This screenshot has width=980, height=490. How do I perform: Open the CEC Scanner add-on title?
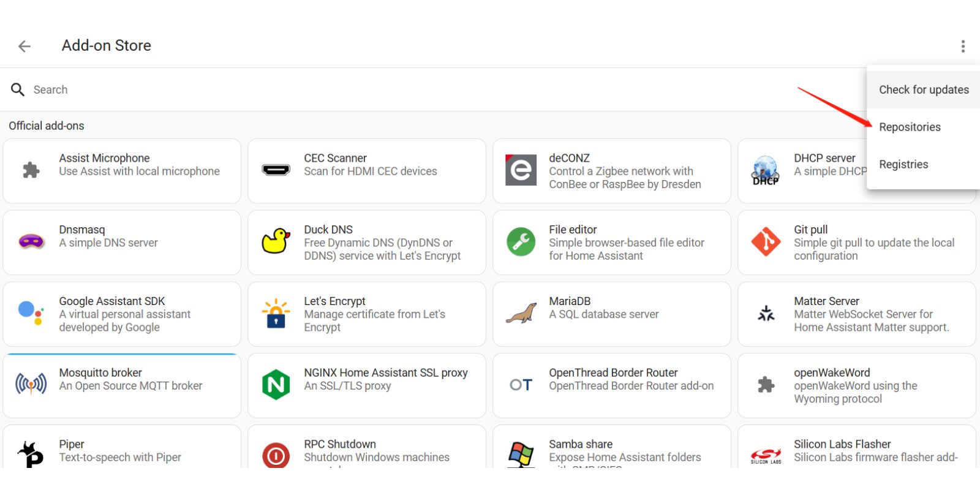click(x=335, y=158)
